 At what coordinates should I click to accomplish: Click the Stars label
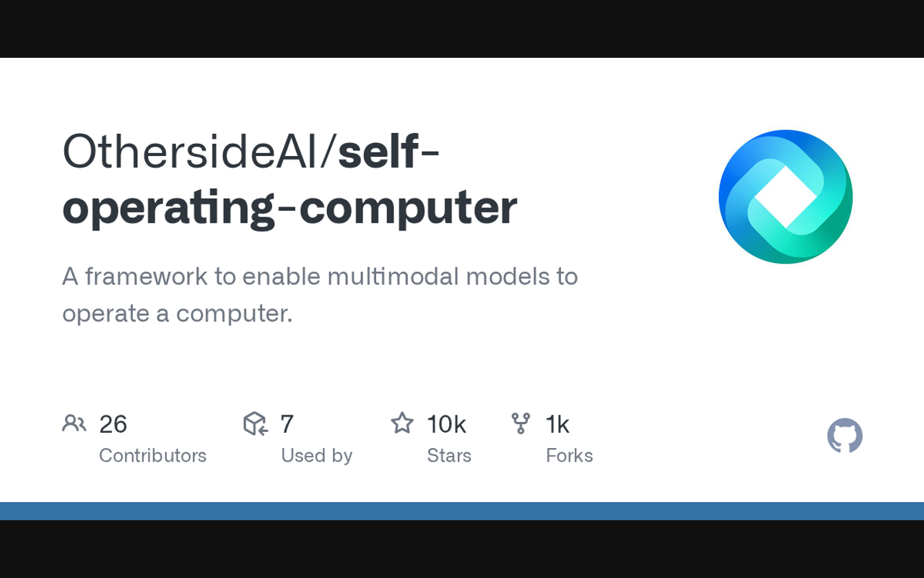point(449,456)
